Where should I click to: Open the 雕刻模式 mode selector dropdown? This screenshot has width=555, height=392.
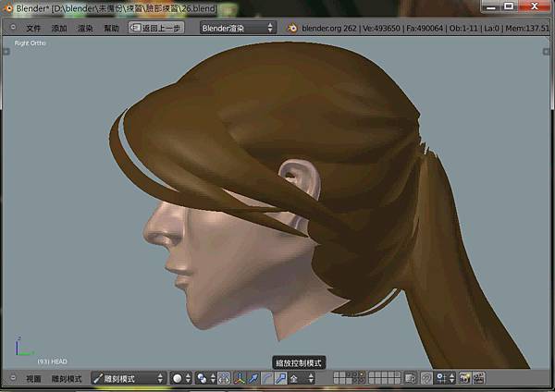point(129,378)
